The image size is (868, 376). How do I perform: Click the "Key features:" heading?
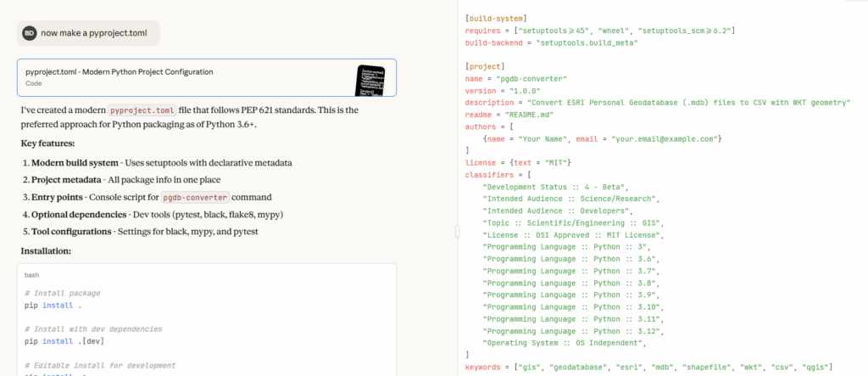tap(47, 143)
